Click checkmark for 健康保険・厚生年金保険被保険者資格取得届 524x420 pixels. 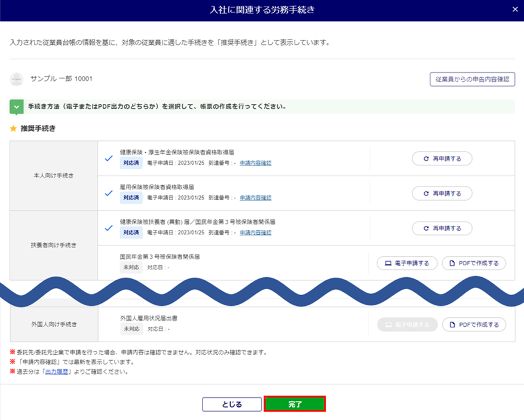(x=109, y=158)
